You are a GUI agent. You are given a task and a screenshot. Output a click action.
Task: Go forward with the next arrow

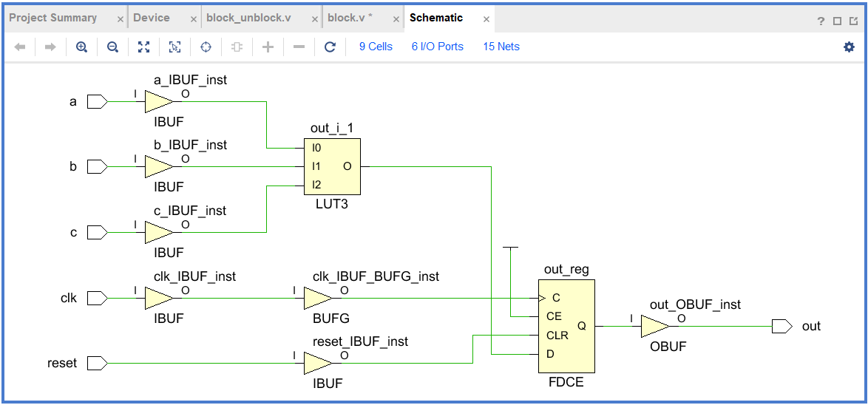coord(50,47)
